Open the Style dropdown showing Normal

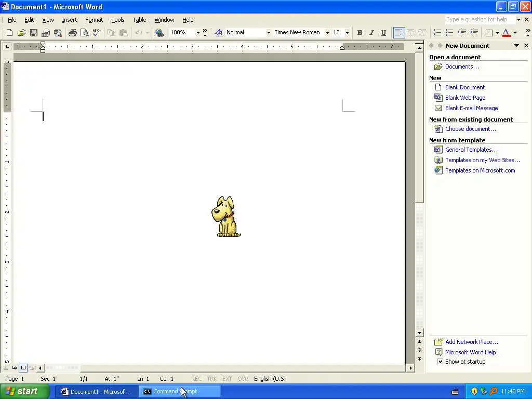(x=269, y=33)
